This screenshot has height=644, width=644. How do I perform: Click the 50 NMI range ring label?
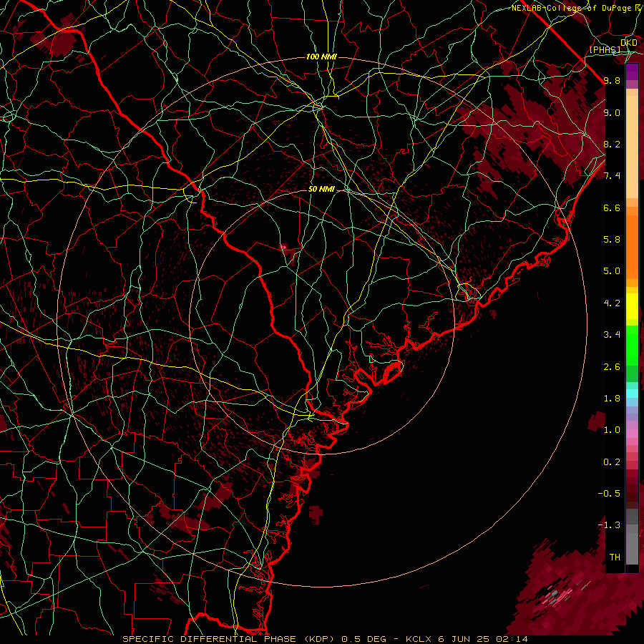pyautogui.click(x=321, y=189)
